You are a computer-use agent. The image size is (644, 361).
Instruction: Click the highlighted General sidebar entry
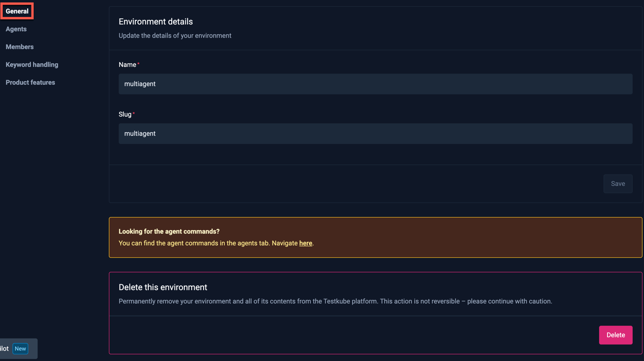(x=17, y=11)
